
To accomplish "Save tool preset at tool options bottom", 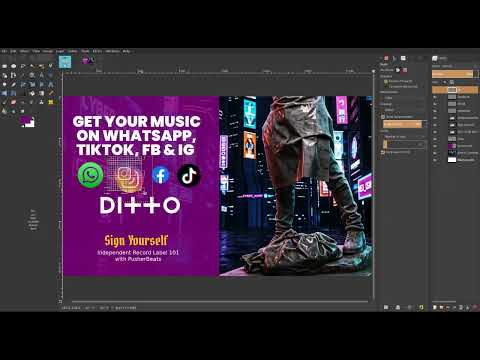I will (386, 307).
